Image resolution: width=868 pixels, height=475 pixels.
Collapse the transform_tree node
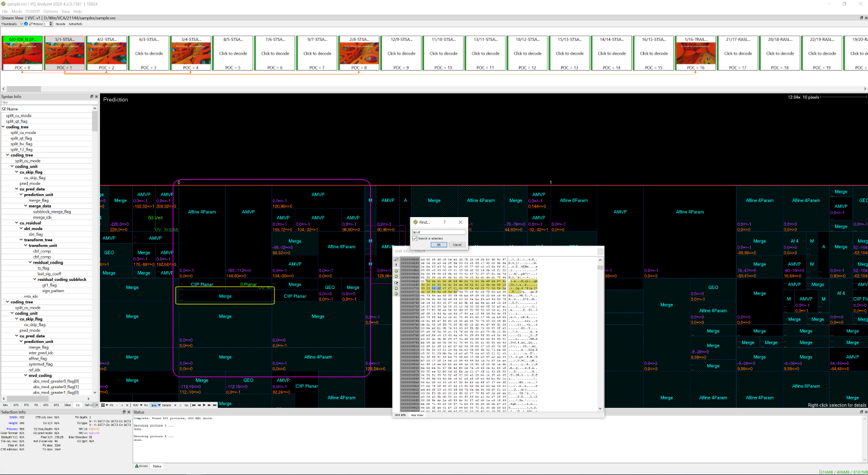click(20, 240)
